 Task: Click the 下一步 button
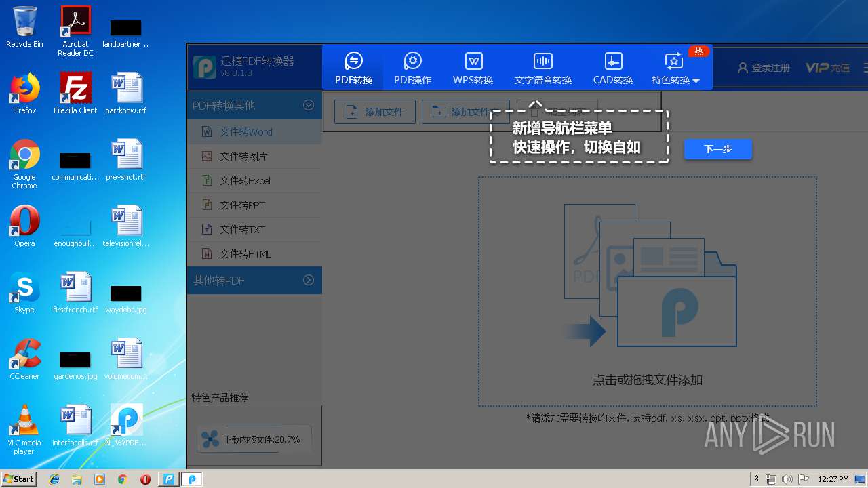click(718, 149)
